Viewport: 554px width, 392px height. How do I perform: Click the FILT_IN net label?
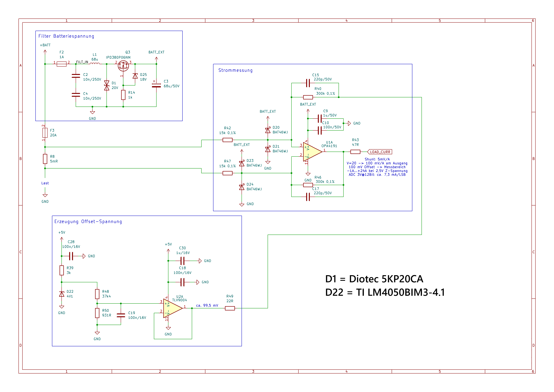click(82, 62)
